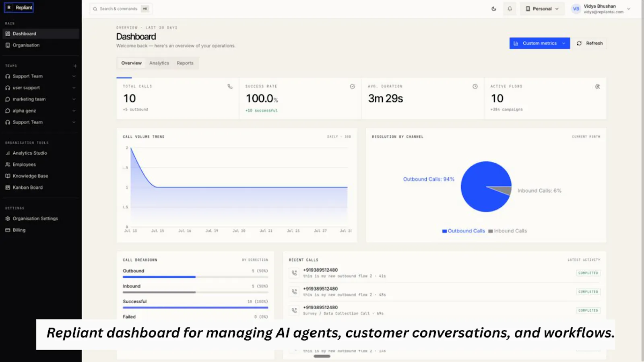
Task: Click the phone icon of the 69s survey call
Action: click(x=294, y=311)
